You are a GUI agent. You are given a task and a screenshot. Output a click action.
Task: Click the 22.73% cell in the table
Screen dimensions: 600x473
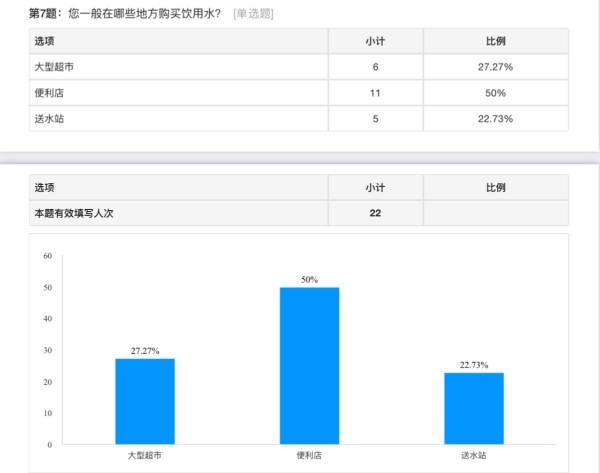point(496,118)
